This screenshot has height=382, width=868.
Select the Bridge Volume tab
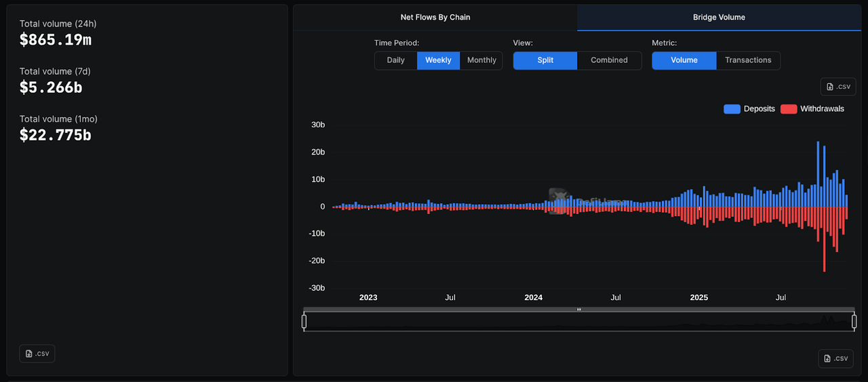(x=718, y=18)
